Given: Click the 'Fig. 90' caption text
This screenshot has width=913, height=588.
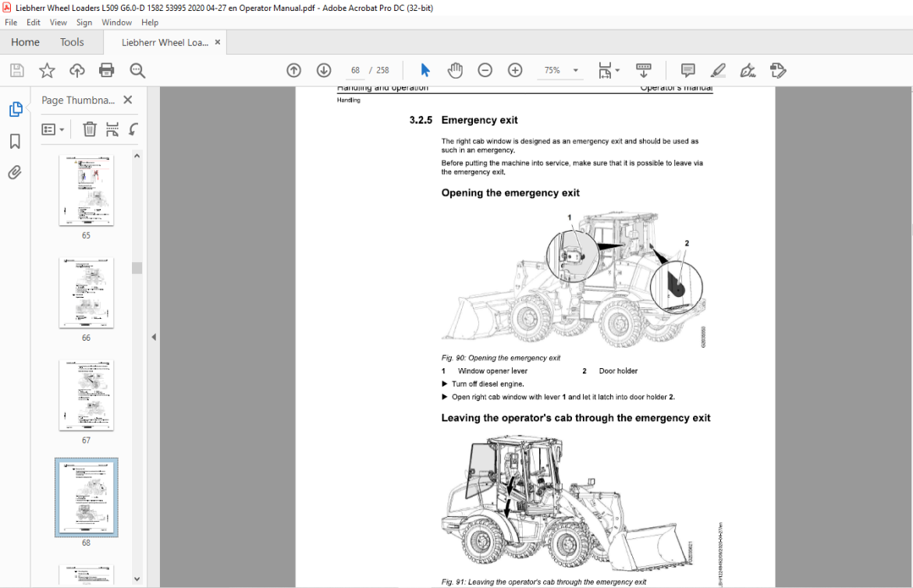Looking at the screenshot, I should point(501,358).
